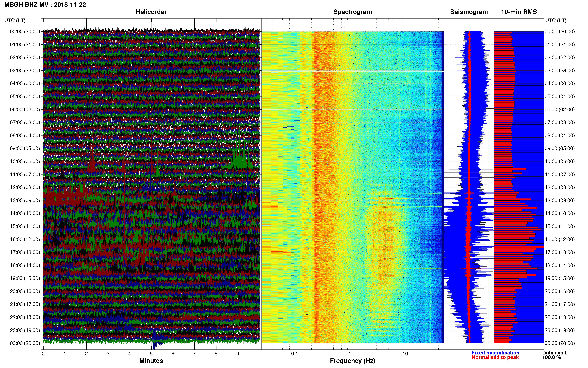Click "10:00 (06:00)" on the right time axis
The image size is (588, 368).
click(560, 161)
